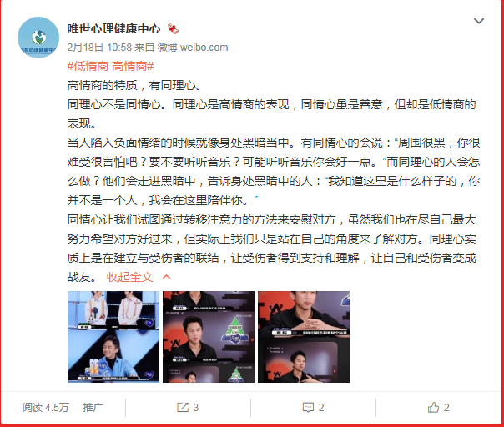Open the post options chevron menu
504x427 pixels.
(x=479, y=21)
